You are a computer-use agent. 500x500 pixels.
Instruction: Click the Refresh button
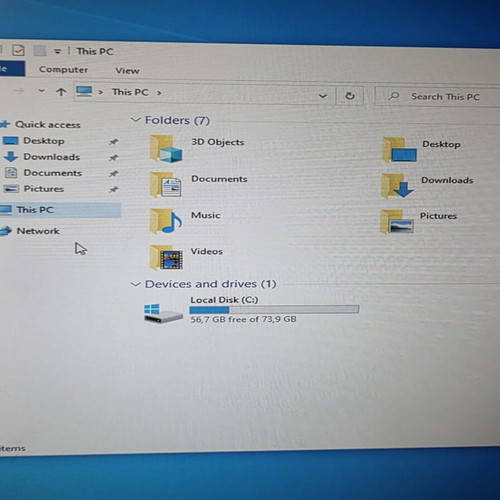[350, 96]
